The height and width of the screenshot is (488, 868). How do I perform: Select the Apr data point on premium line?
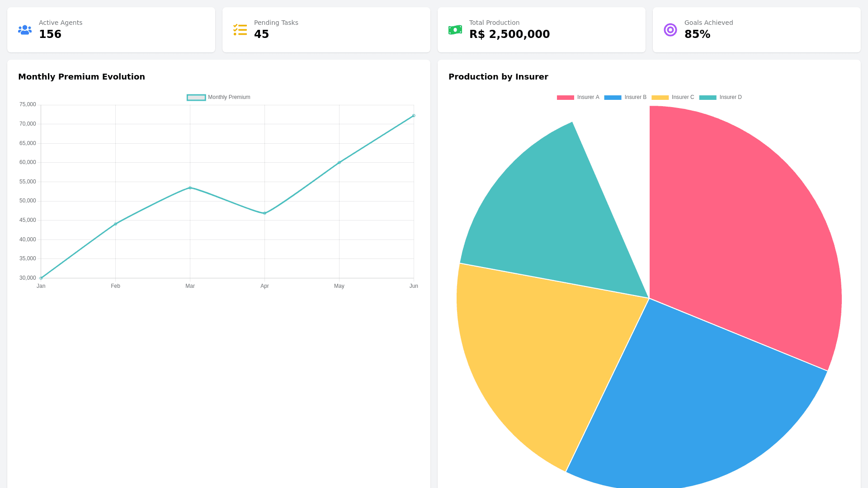tap(264, 213)
